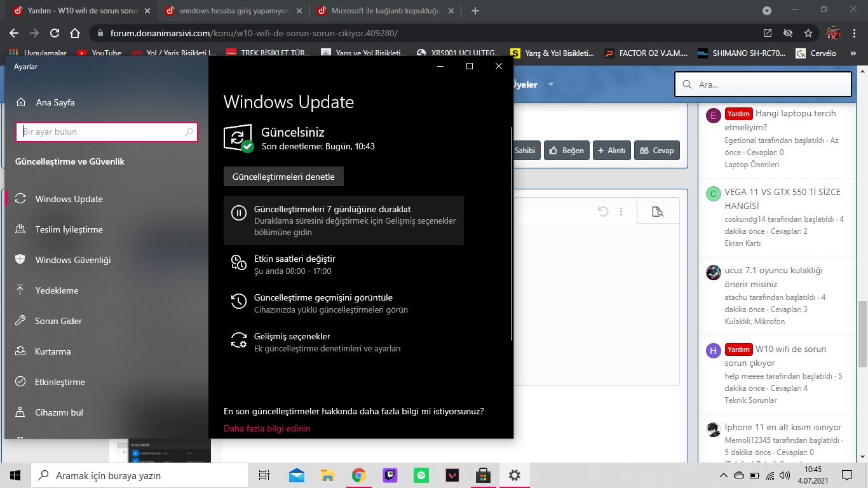The width and height of the screenshot is (868, 488).
Task: Open Gelişmiş seçenekler in Windows Update
Action: pyautogui.click(x=344, y=342)
